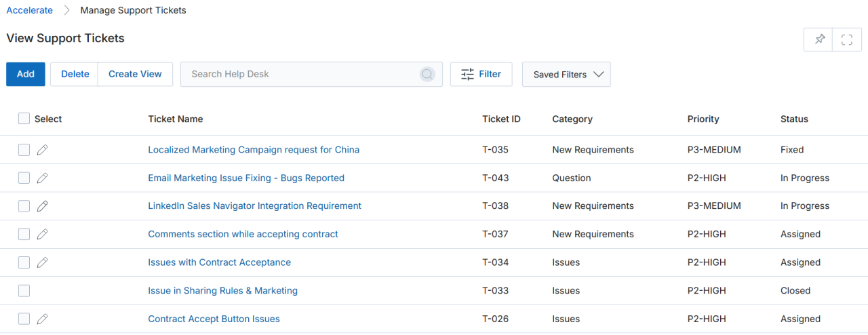Select checkbox for ticket T-037
Image resolution: width=868 pixels, height=335 pixels.
[24, 234]
